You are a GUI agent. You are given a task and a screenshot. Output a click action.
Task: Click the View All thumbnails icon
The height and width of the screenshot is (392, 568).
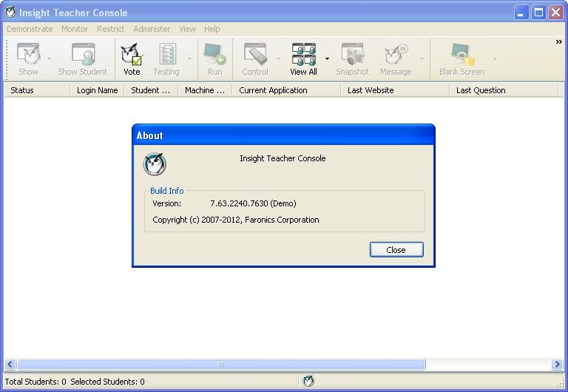303,54
